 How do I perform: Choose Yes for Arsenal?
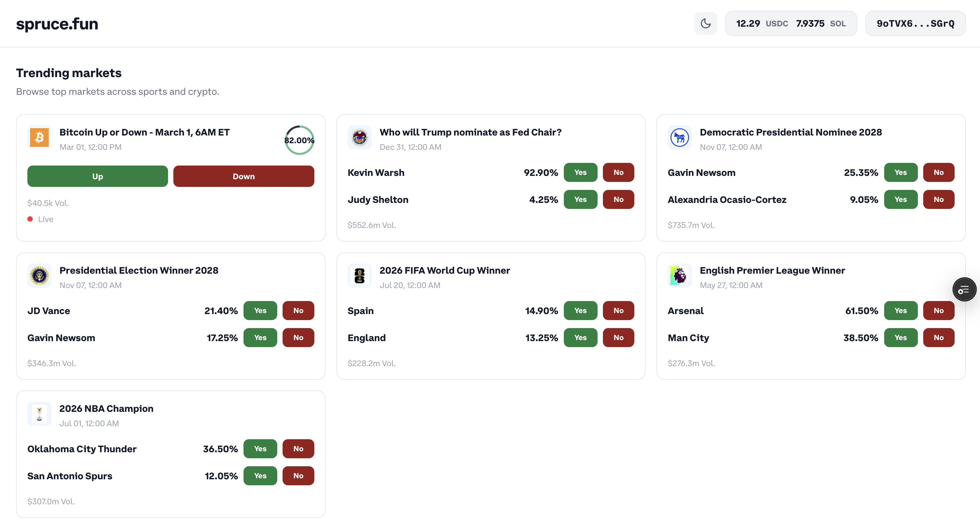[x=900, y=311]
